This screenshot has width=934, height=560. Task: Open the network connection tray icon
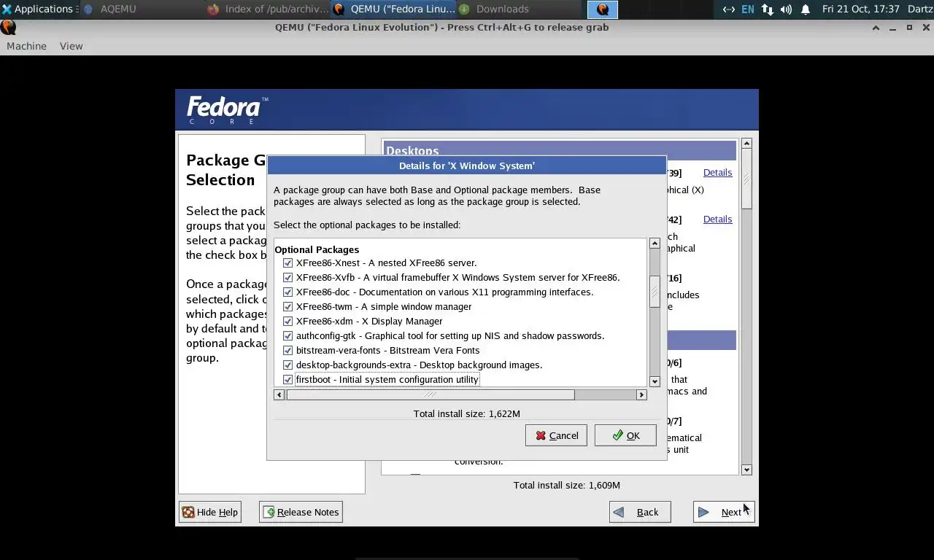(767, 9)
